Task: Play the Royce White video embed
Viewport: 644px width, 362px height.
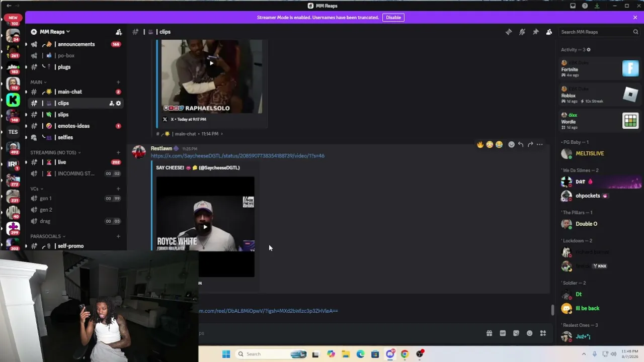Action: pyautogui.click(x=205, y=227)
